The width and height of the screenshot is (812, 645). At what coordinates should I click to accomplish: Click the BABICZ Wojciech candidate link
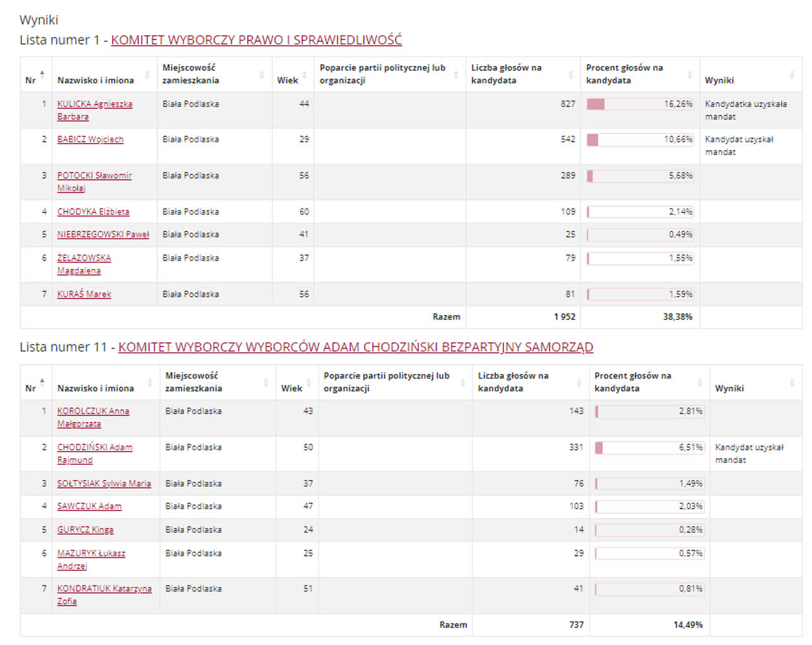click(90, 139)
